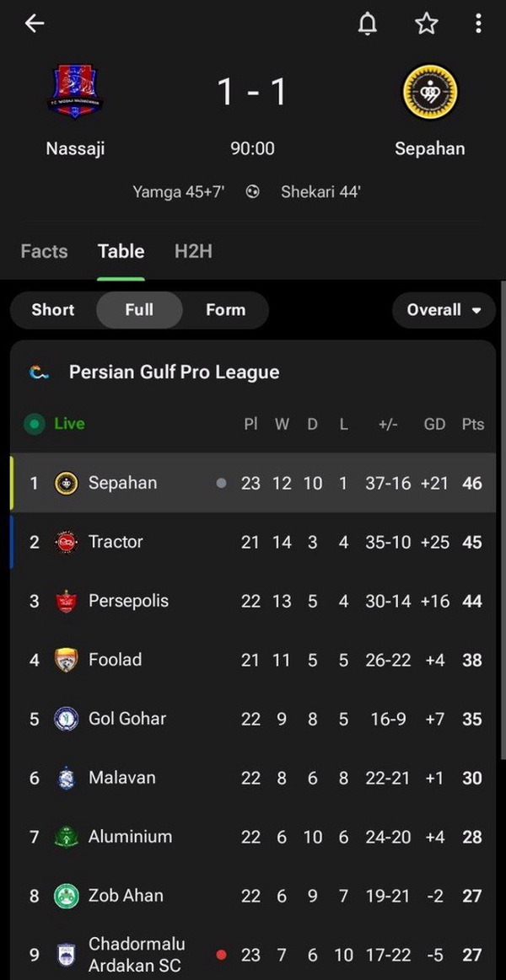Open the three-dot overflow menu
The width and height of the screenshot is (506, 980).
point(478,24)
